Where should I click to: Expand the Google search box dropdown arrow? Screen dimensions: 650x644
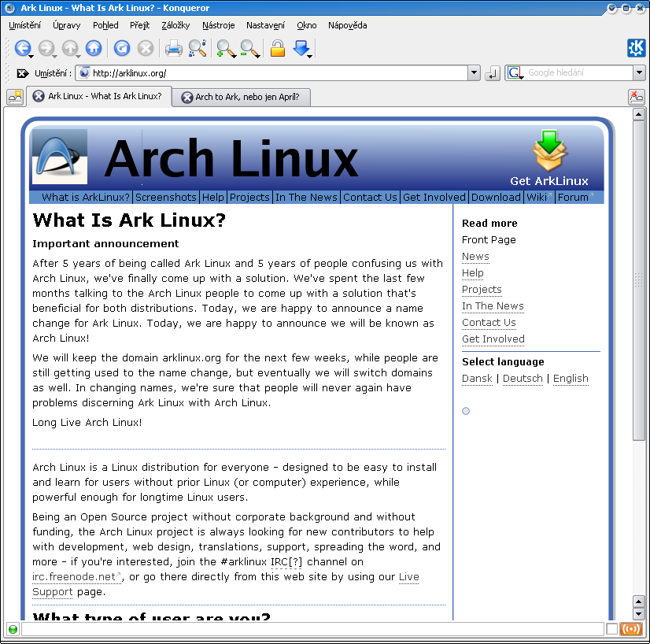click(x=639, y=73)
